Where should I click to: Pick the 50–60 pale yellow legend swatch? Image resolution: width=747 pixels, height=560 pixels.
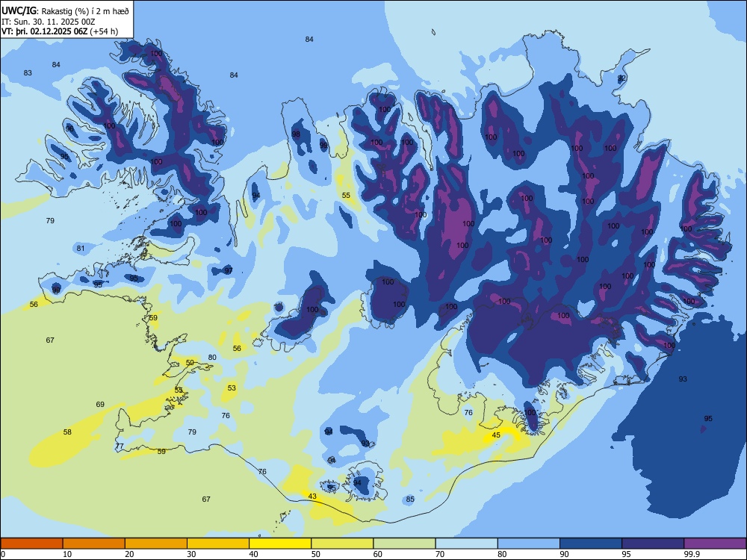click(x=342, y=544)
